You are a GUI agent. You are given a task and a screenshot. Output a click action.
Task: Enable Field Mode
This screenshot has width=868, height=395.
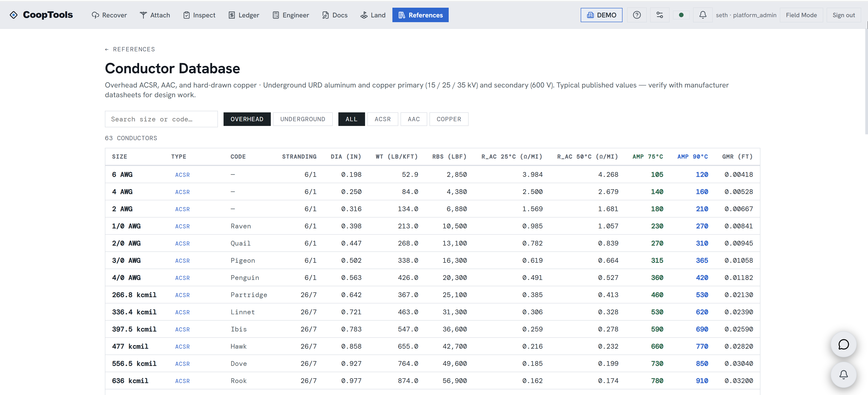tap(801, 15)
